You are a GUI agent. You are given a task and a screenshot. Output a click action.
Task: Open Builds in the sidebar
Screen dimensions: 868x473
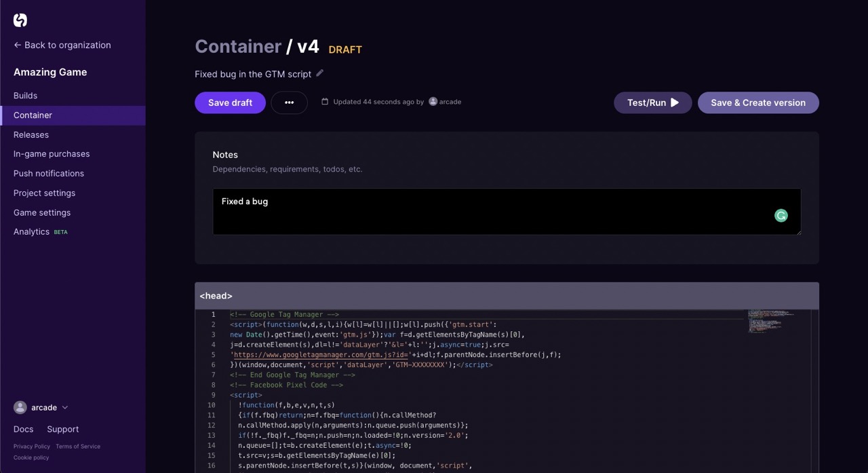point(25,96)
